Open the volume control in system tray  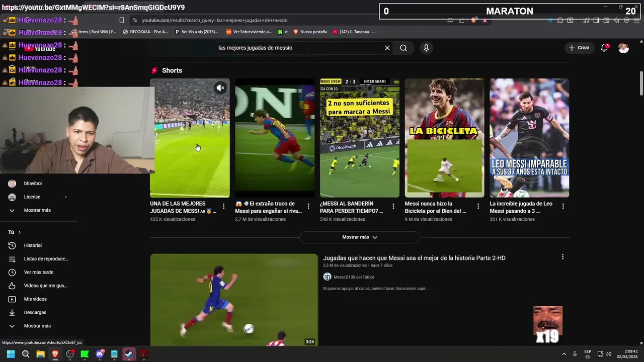point(608,354)
